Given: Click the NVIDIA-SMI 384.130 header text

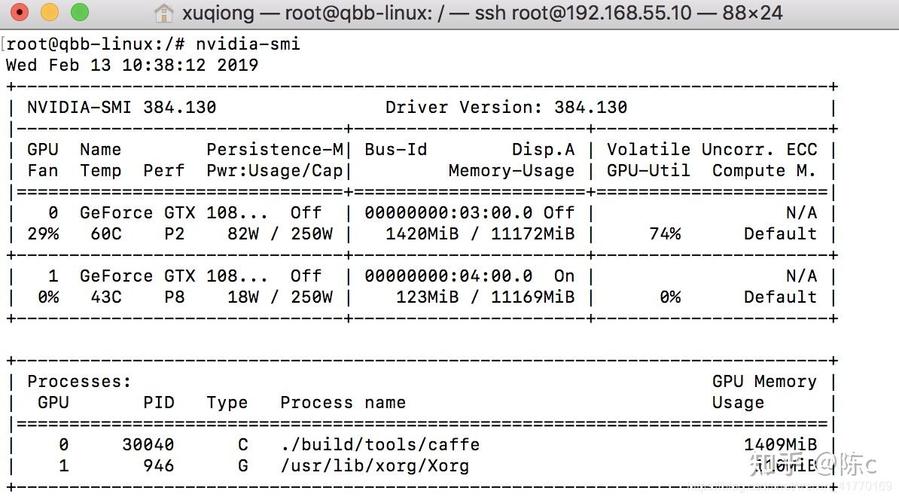Looking at the screenshot, I should click(x=121, y=107).
